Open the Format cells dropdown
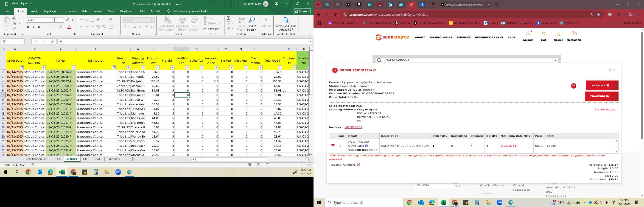Screen dimensions: 644x207 click(212, 29)
